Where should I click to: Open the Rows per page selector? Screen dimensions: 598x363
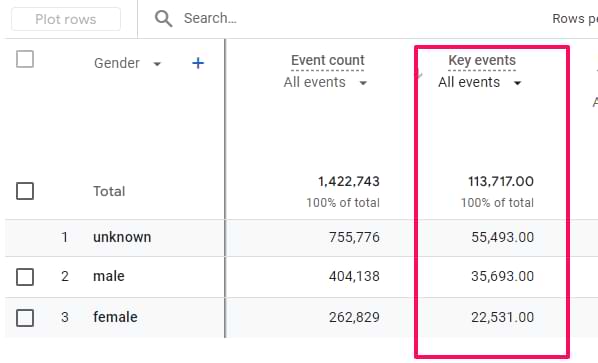575,18
